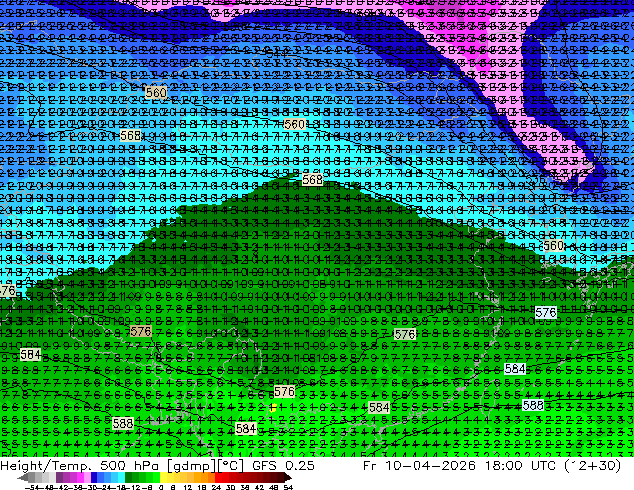Click the 584 label directly left of white 588

point(379,408)
